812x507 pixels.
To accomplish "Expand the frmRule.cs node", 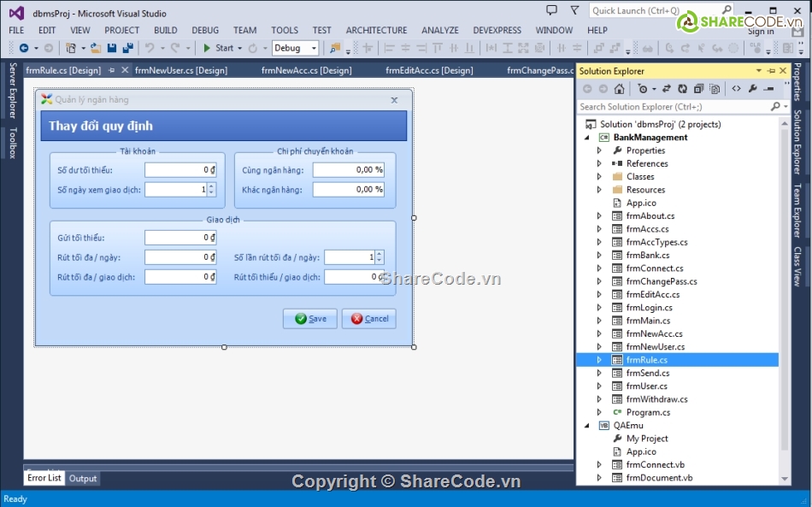I will [x=600, y=359].
